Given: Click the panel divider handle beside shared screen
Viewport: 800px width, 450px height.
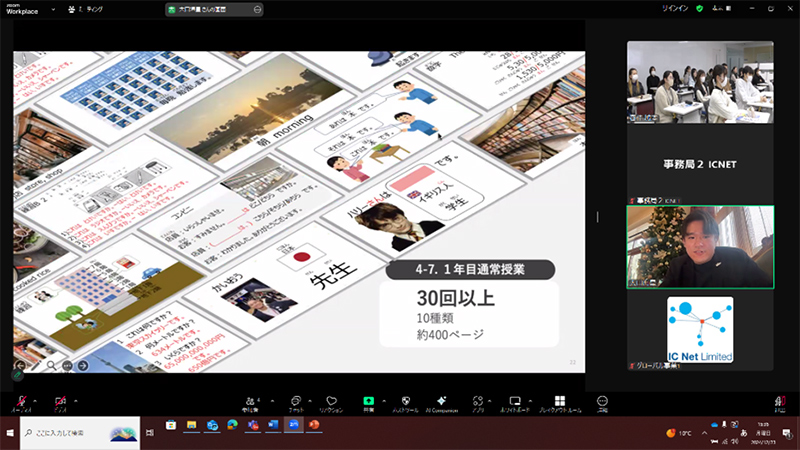Looking at the screenshot, I should click(x=597, y=217).
